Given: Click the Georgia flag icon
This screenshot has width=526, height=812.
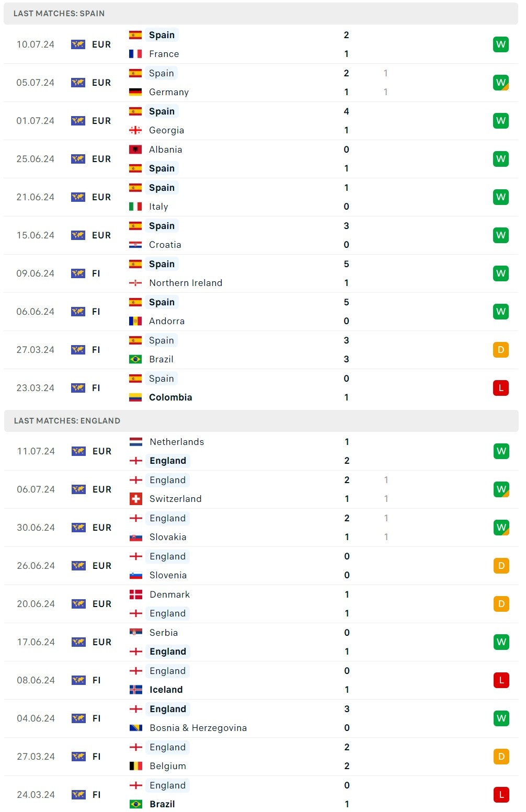Looking at the screenshot, I should [x=135, y=130].
